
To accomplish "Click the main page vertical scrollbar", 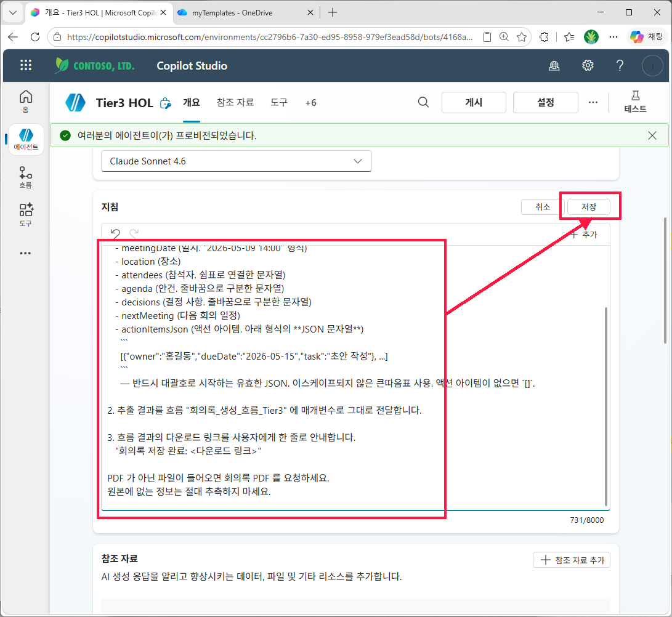I will point(665,281).
